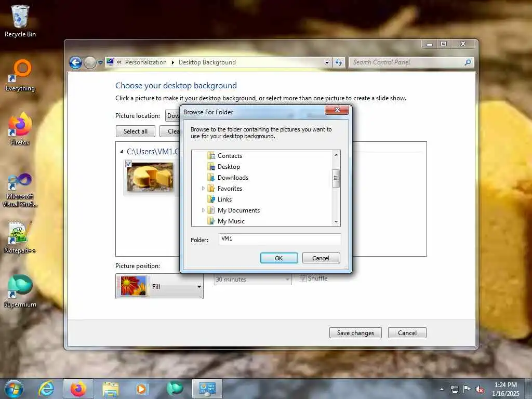Select the cheese wallpaper thumbnail

150,177
